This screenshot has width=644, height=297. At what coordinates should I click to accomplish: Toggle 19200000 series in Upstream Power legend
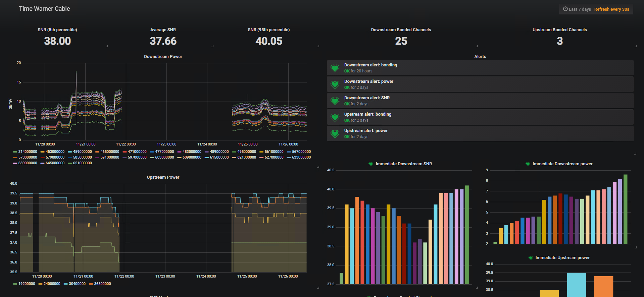click(27, 284)
